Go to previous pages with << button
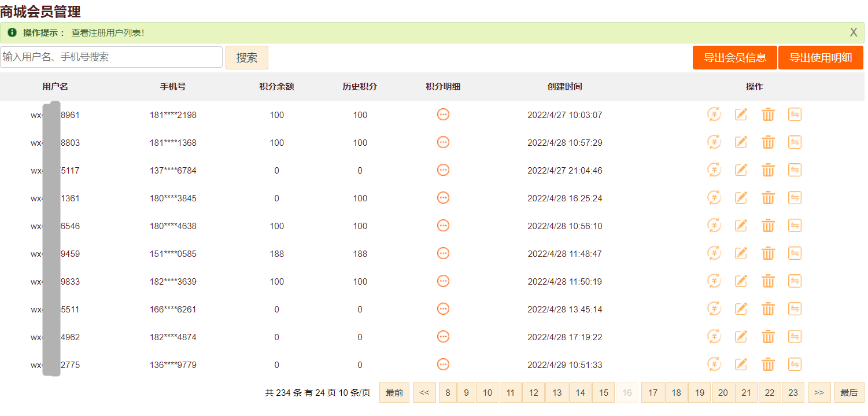 point(424,392)
